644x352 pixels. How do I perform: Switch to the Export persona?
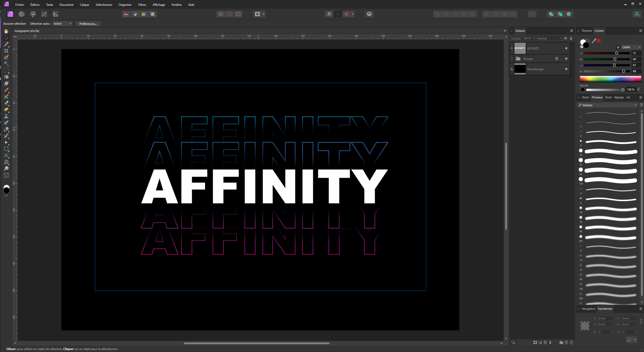[56, 14]
